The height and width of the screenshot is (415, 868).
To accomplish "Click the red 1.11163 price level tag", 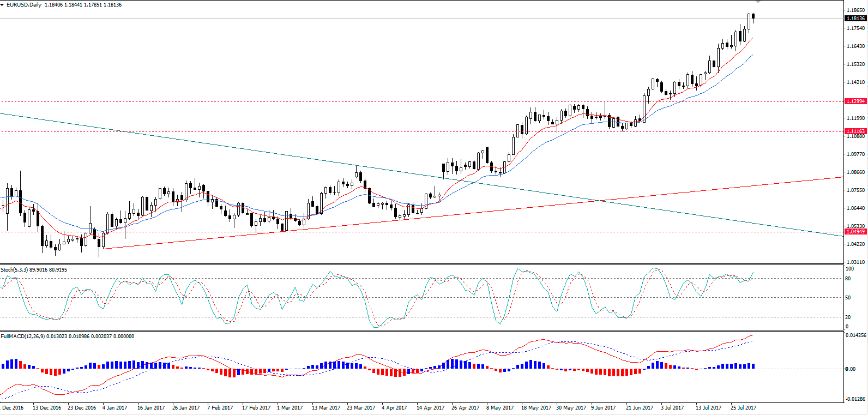I will [x=855, y=131].
